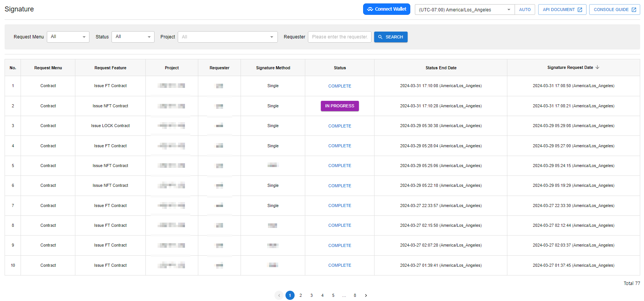Screen dimensions: 644x301
Task: Open the timezone dropdown America/Los_Angeles
Action: tap(465, 10)
